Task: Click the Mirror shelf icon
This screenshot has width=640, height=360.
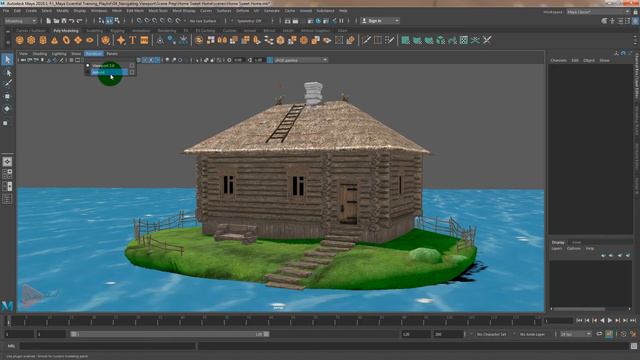Action: (222, 40)
